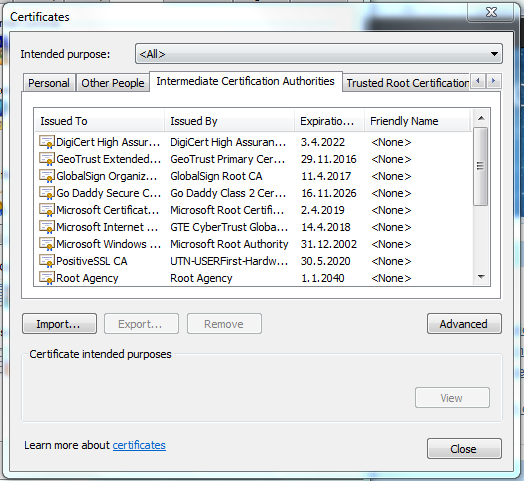Screen dimensions: 524x481
Task: Click certificate icon for DigiCert High Assurance row
Action: click(x=47, y=142)
